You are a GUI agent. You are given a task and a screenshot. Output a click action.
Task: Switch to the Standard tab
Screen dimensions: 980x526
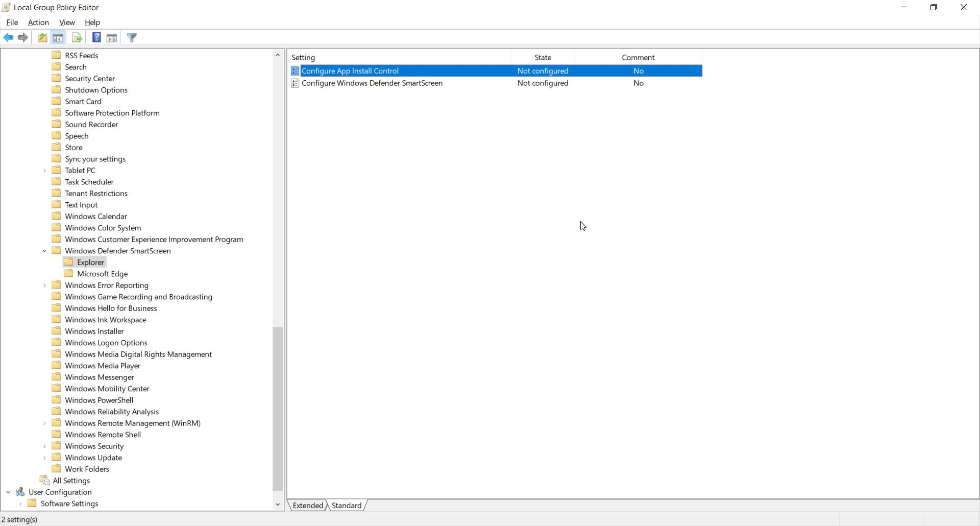click(x=347, y=505)
